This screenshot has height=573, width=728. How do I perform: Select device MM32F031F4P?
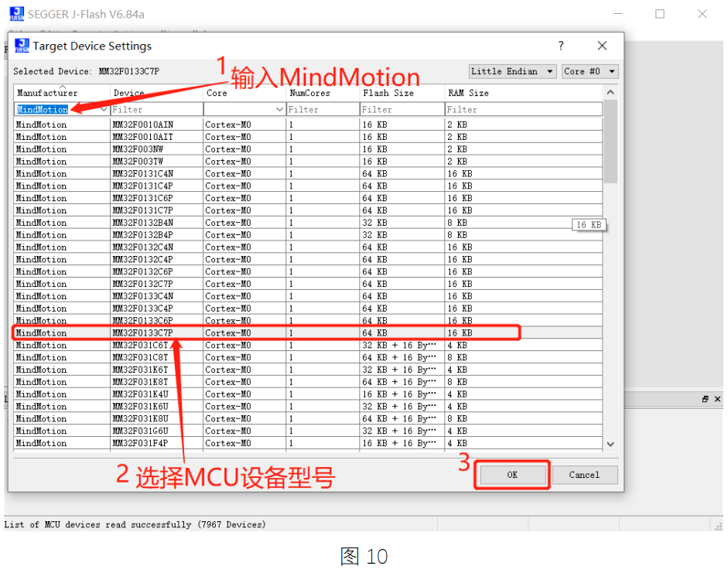(308, 443)
